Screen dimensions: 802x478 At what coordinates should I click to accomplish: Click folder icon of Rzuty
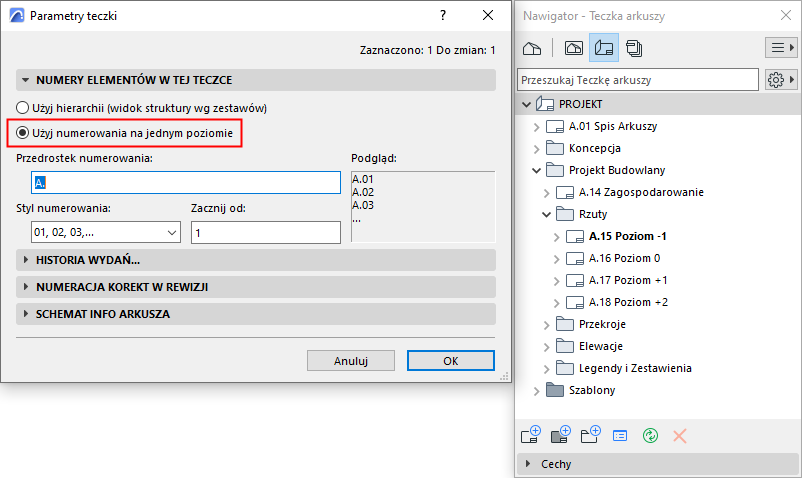point(565,214)
